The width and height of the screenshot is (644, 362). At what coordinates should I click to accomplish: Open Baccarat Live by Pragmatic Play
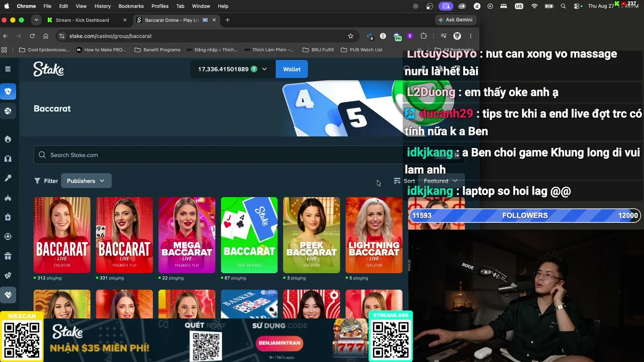tap(124, 235)
